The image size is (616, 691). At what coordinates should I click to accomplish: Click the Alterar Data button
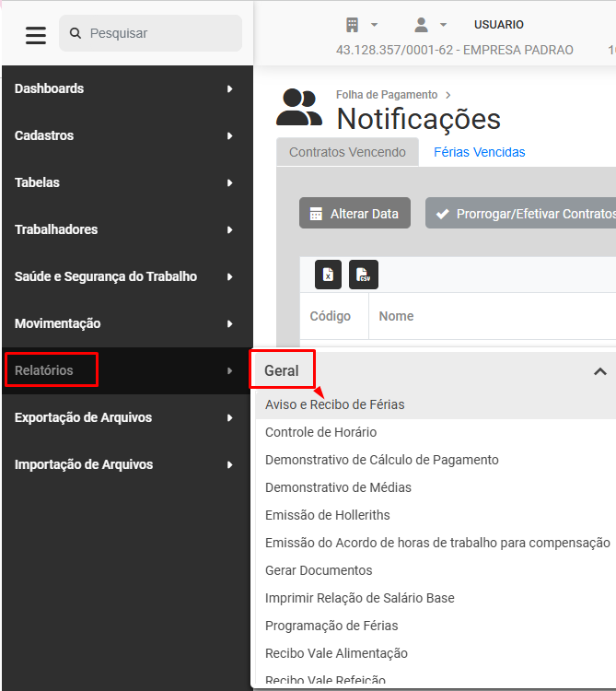pos(354,214)
